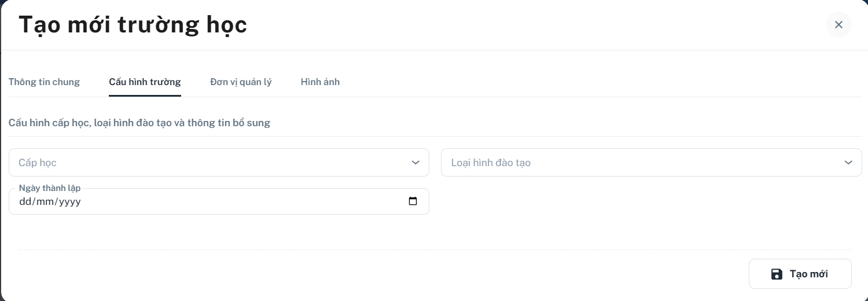
Task: Close the Tạo mới trường học dialog
Action: click(838, 25)
